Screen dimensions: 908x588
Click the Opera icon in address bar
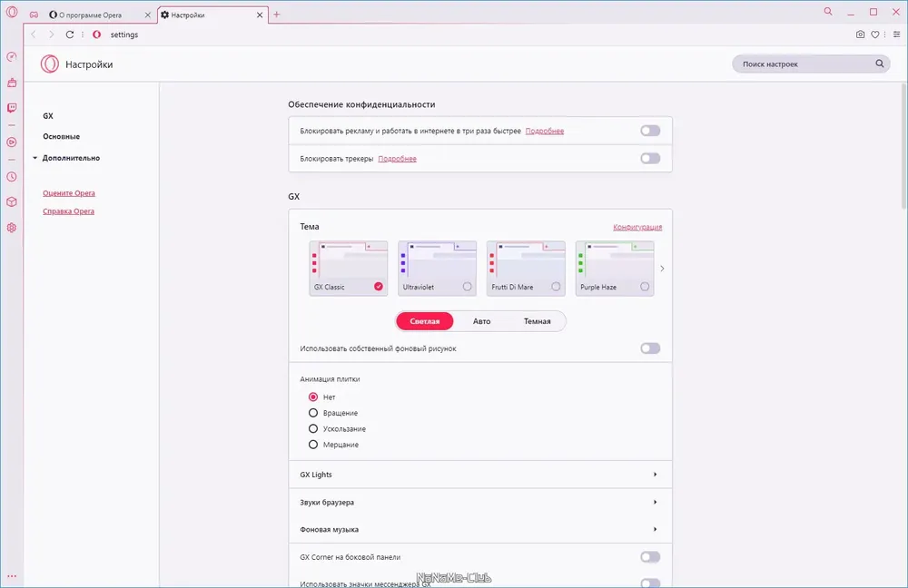click(97, 34)
